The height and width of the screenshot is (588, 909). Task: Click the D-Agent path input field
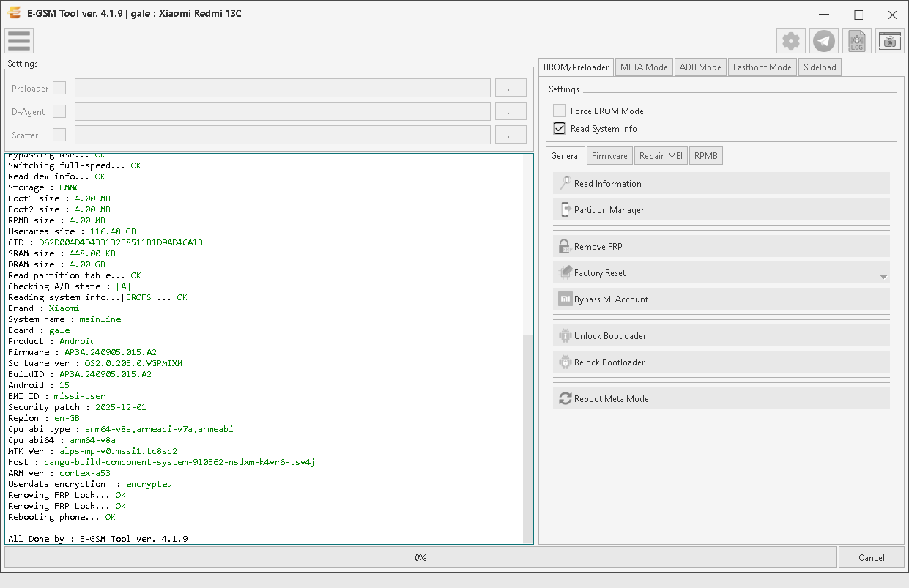point(283,111)
